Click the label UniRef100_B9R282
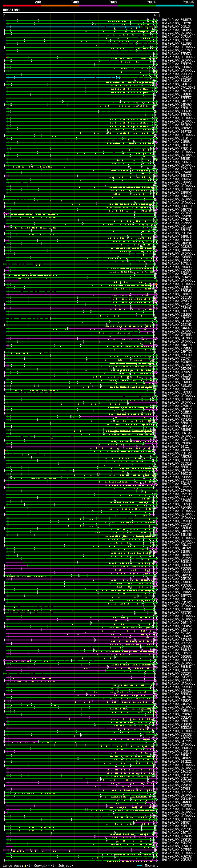The image size is (197, 868). 177,484
